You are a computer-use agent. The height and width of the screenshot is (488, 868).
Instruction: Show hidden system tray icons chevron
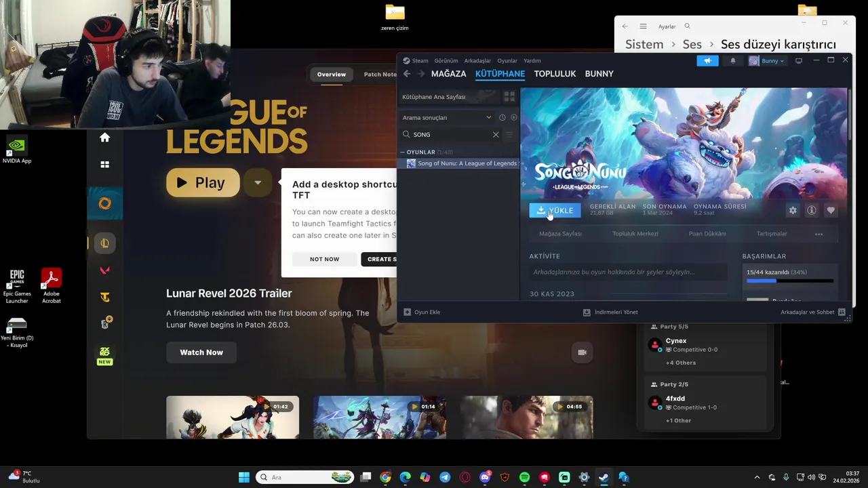pos(757,477)
